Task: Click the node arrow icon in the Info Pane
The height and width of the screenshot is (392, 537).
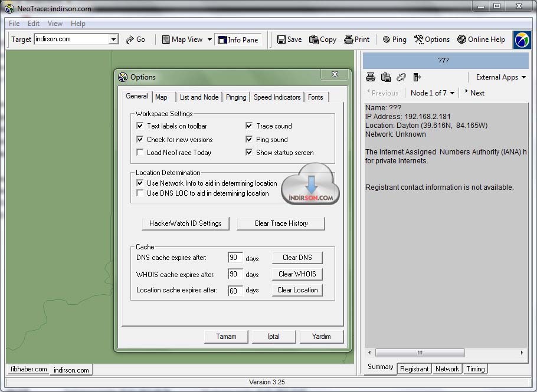Action: click(x=417, y=77)
